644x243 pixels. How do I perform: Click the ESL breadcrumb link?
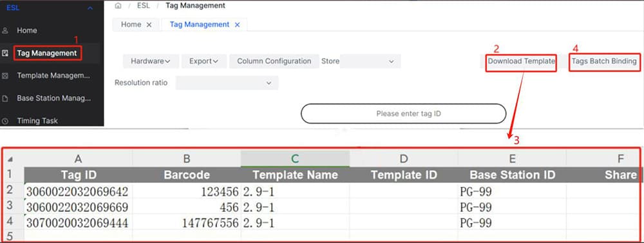click(144, 6)
